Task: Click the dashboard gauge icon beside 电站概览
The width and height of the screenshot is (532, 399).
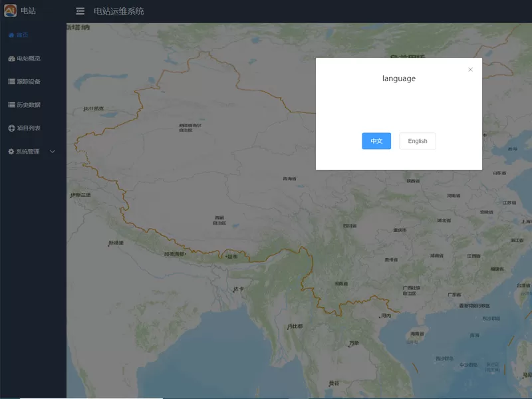Action: [11, 59]
